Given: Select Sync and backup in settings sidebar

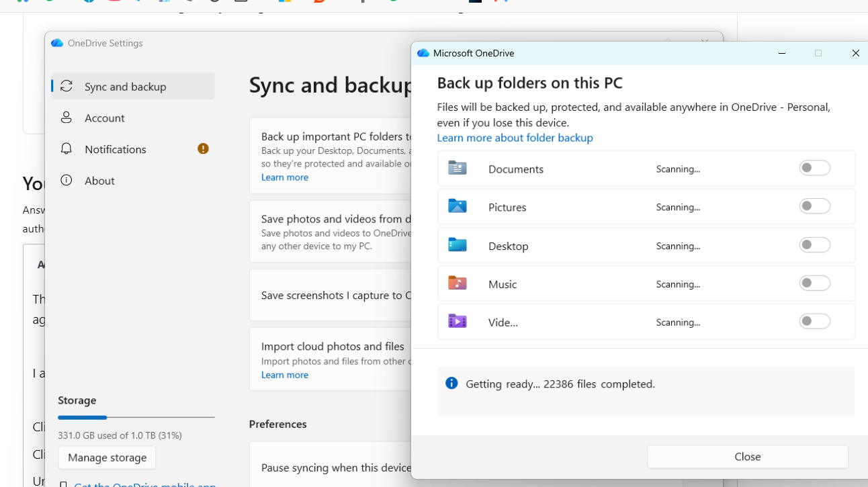Looking at the screenshot, I should [133, 86].
